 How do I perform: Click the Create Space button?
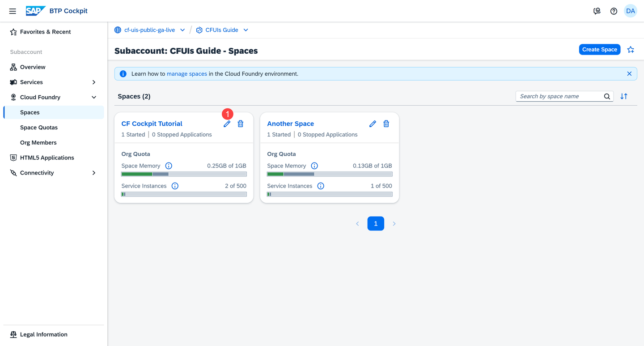click(600, 50)
